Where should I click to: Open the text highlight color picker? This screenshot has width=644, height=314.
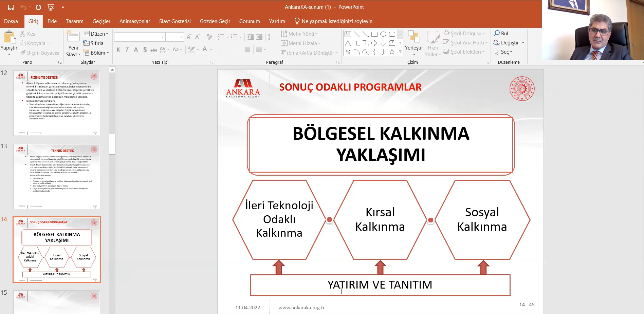pos(192,49)
